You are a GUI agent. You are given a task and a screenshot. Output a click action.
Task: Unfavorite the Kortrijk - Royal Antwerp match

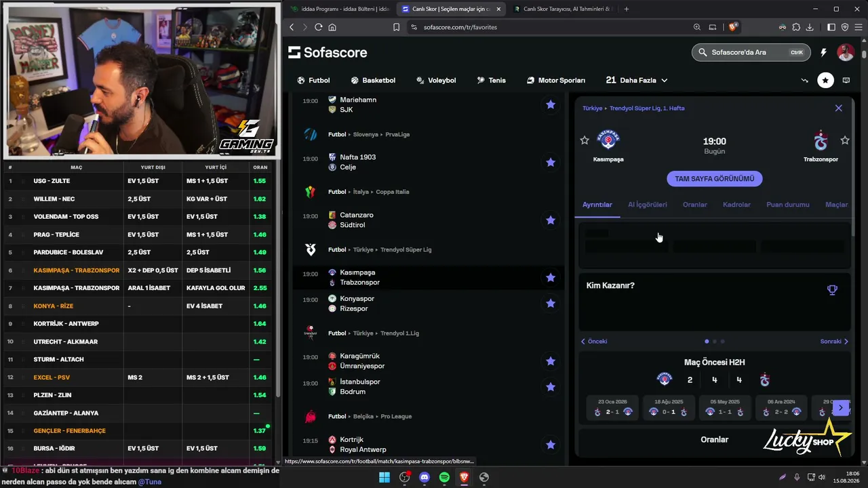pos(551,445)
